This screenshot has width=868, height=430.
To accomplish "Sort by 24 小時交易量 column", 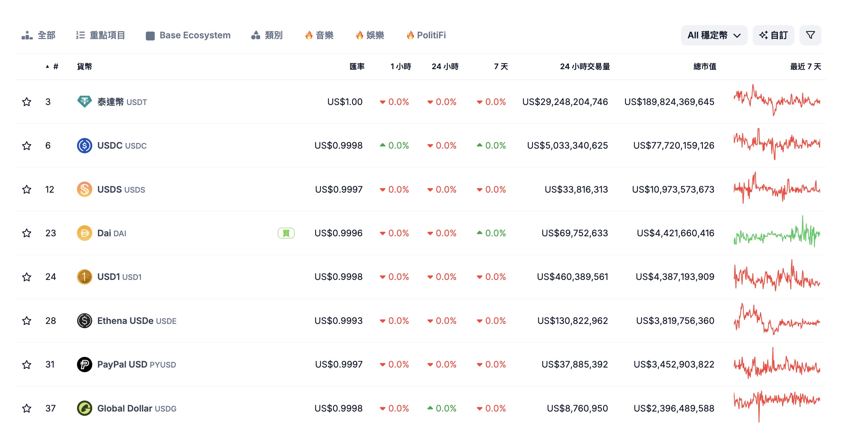I will point(585,66).
